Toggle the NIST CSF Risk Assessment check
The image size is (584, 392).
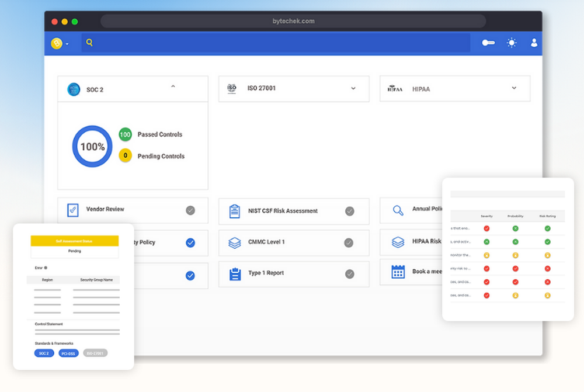point(349,211)
